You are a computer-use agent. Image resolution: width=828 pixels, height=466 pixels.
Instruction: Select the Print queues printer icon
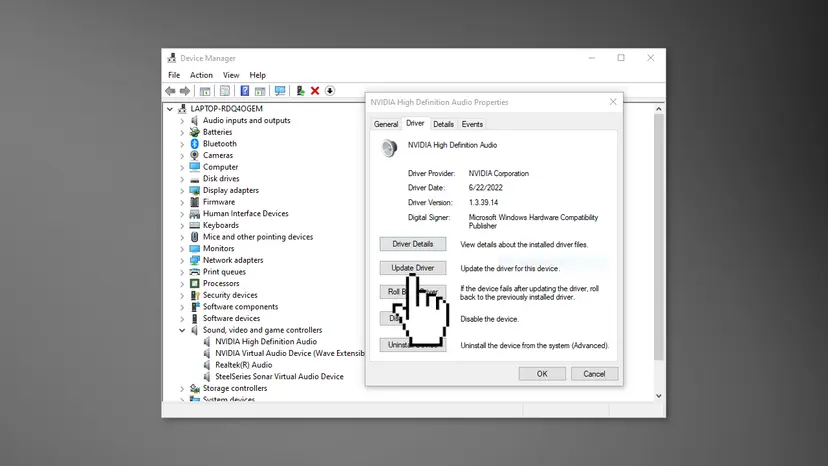click(x=194, y=272)
